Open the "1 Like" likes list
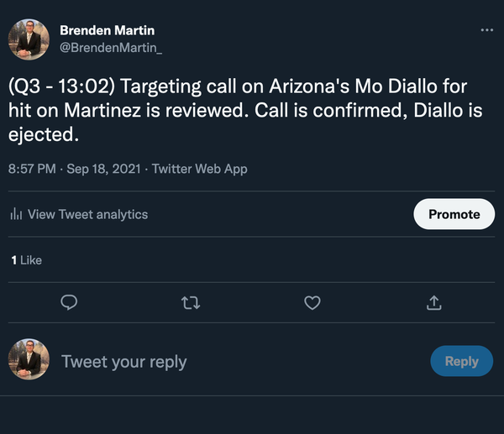 point(26,260)
